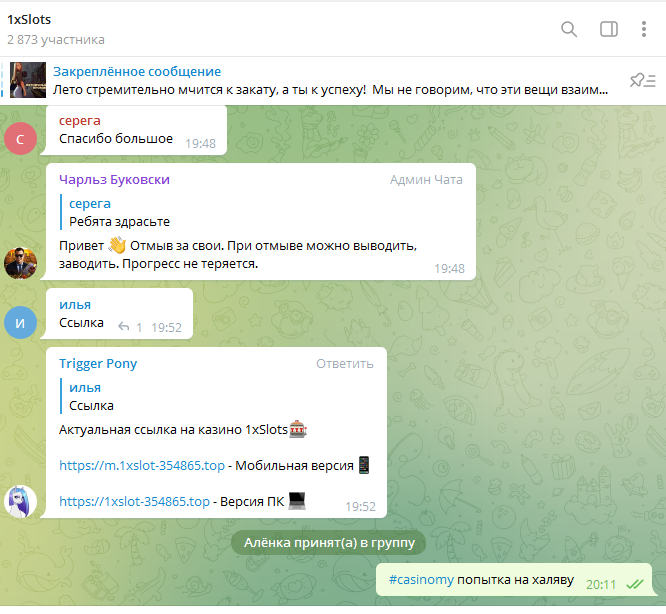The image size is (666, 614).
Task: Click the slot machine emoji
Action: (298, 429)
